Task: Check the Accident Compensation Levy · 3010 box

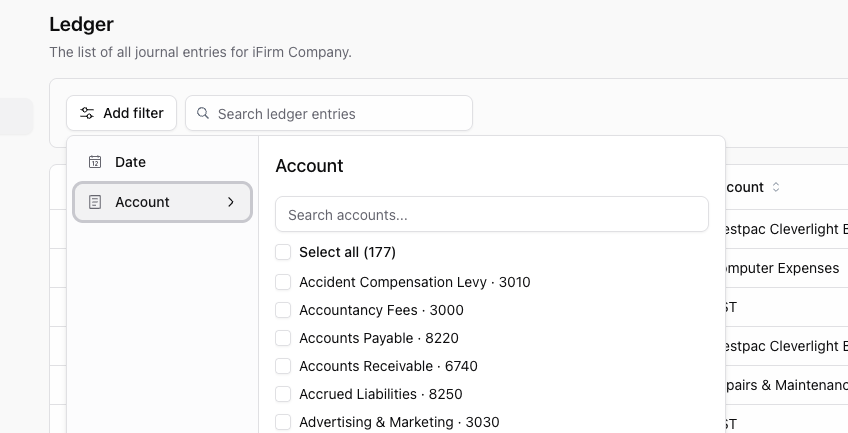Action: click(x=283, y=282)
